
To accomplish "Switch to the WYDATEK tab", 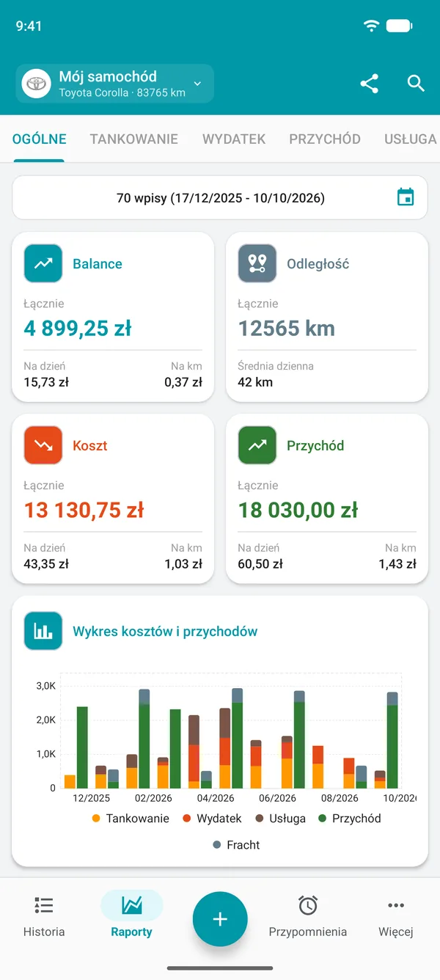I will (234, 139).
